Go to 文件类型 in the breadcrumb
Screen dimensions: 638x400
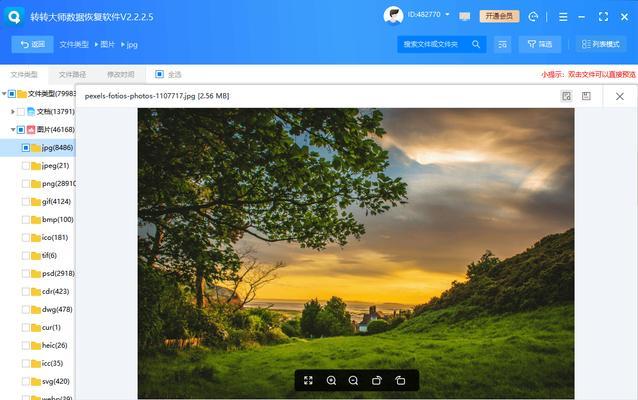tap(74, 44)
